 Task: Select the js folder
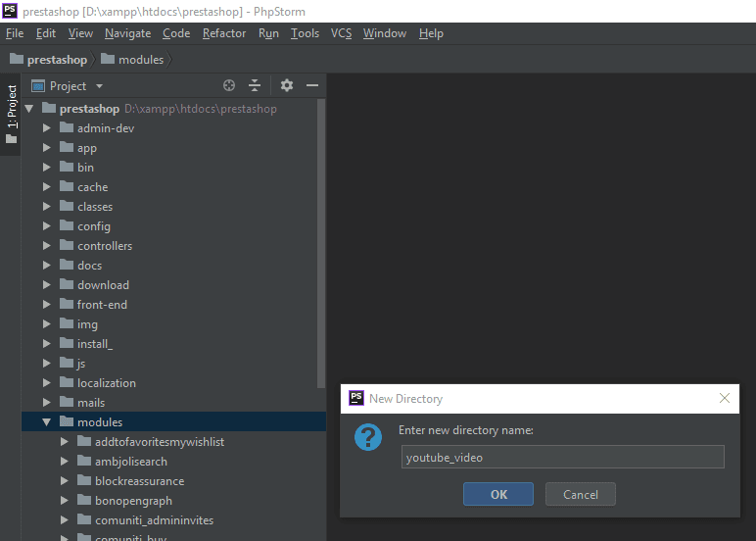point(81,364)
